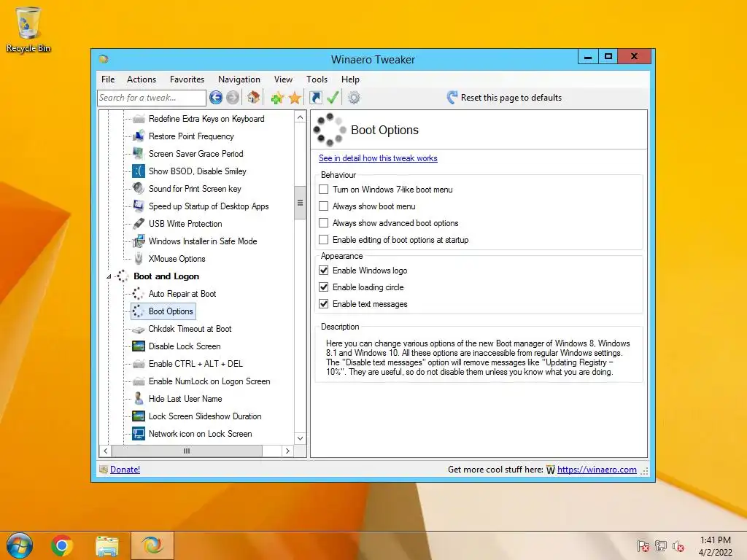The image size is (747, 560).
Task: Click the vertical tree scrollbar thumb
Action: (300, 203)
